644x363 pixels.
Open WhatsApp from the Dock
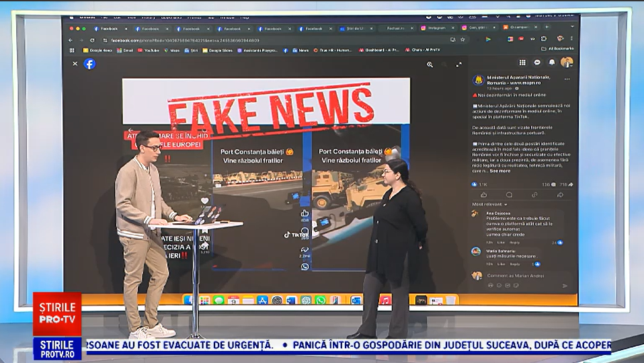click(x=320, y=300)
